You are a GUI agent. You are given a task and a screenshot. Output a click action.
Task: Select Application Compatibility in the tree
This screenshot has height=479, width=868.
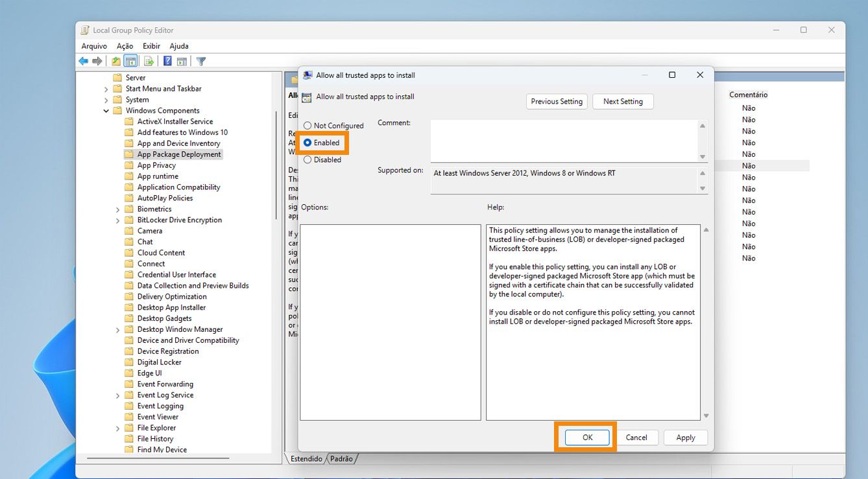[x=178, y=187]
